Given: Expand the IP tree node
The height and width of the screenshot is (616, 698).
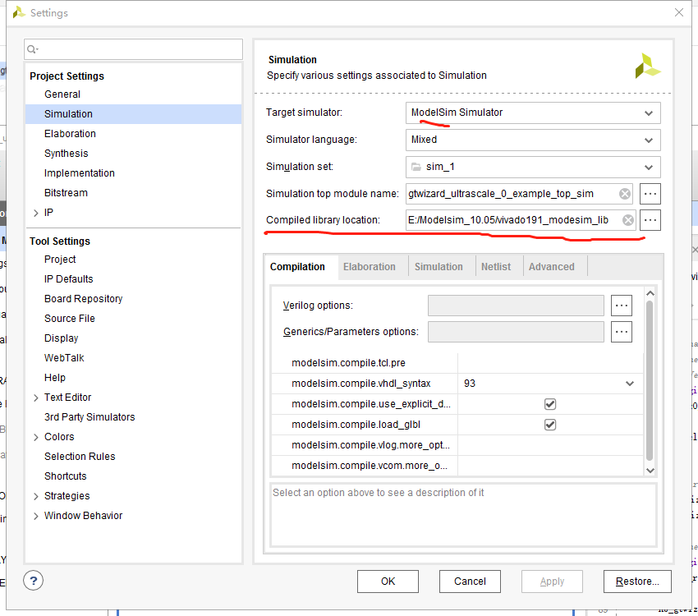Looking at the screenshot, I should pos(36,213).
